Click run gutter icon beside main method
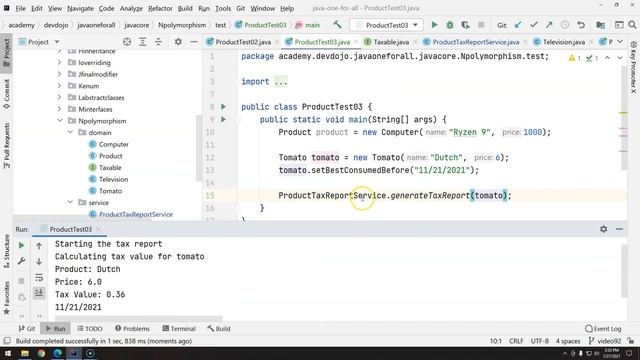640x360 pixels. click(223, 119)
